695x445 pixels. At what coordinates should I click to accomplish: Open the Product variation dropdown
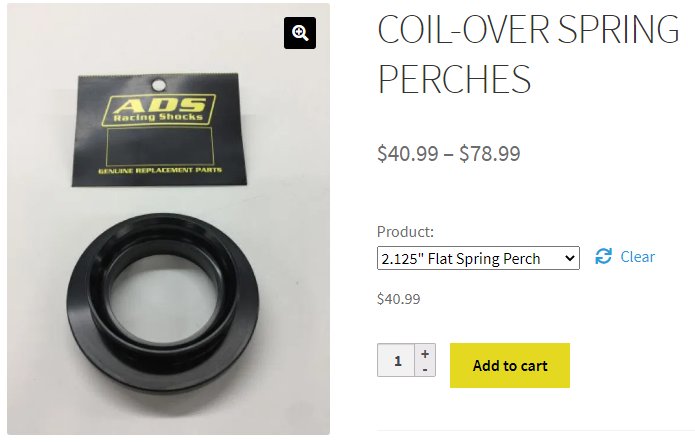(x=478, y=258)
